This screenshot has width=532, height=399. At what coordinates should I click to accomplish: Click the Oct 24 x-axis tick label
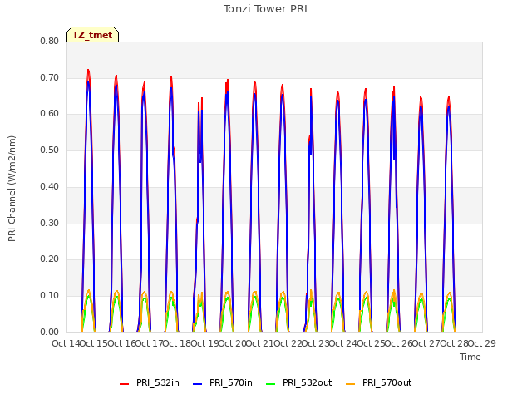(343, 343)
